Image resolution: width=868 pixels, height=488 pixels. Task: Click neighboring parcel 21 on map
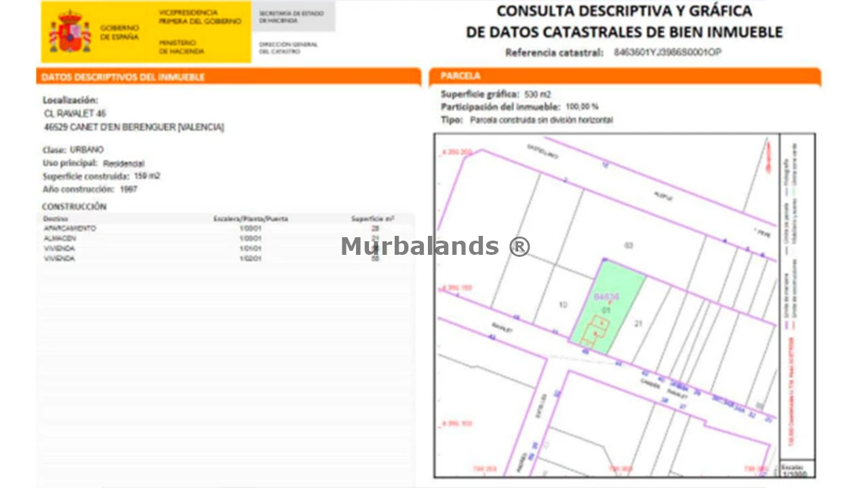point(638,324)
